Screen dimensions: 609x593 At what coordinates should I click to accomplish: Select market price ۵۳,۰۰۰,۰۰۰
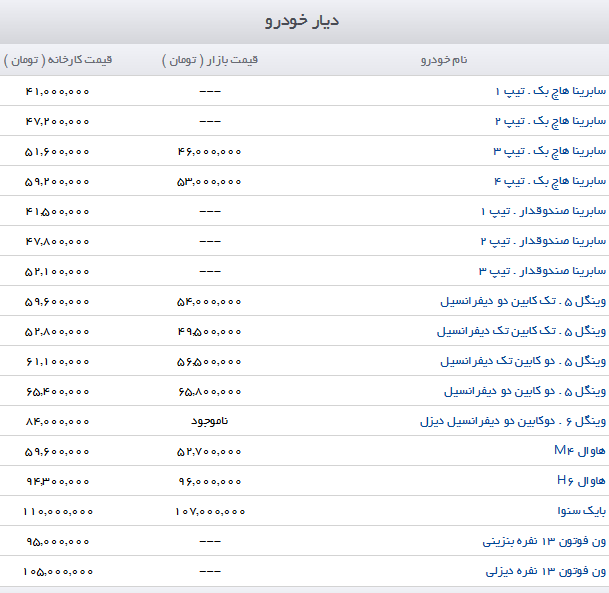pos(209,181)
